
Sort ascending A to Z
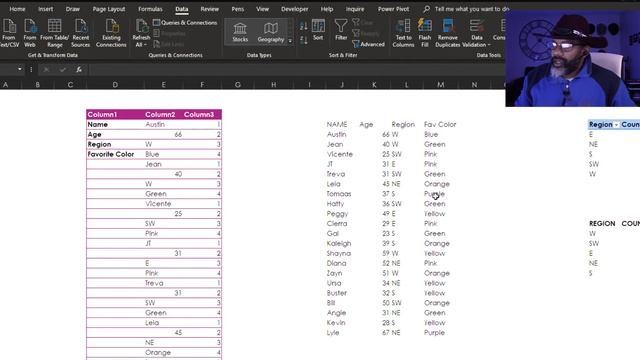(303, 27)
